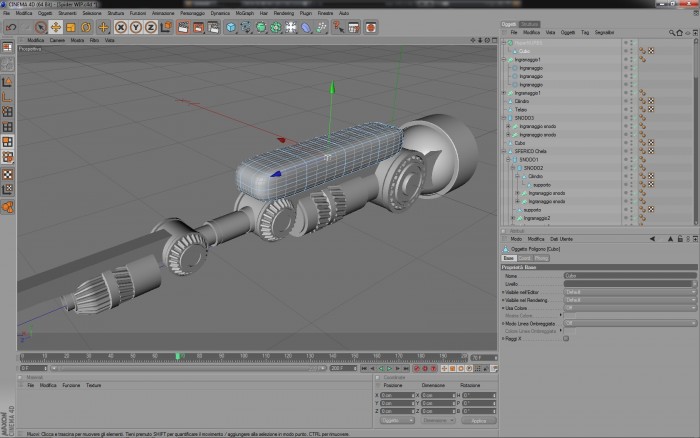Viewport: 700px width, 438px height.
Task: Click the up arrow in attributes panel
Action: click(x=670, y=239)
